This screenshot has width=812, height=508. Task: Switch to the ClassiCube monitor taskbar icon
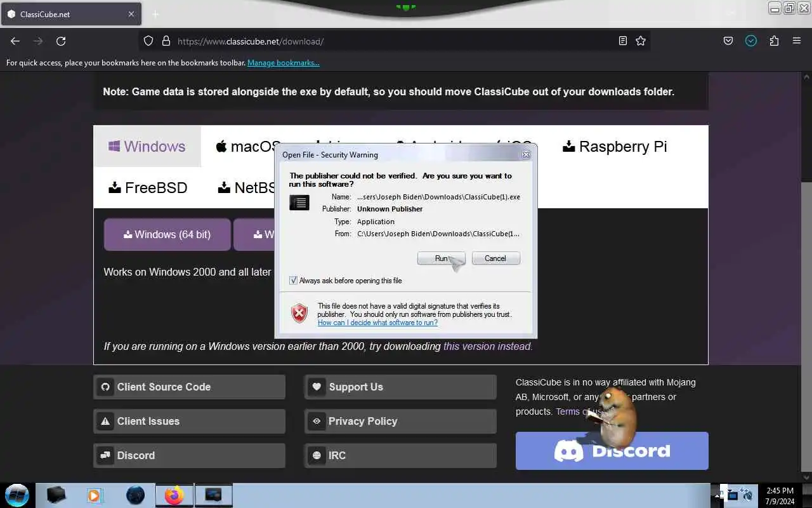click(213, 495)
